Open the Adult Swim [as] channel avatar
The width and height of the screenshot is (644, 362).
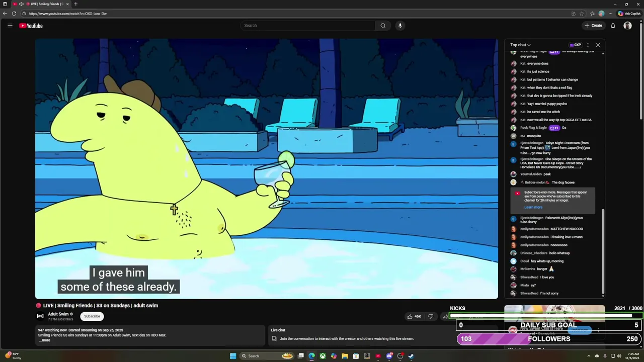(40, 316)
